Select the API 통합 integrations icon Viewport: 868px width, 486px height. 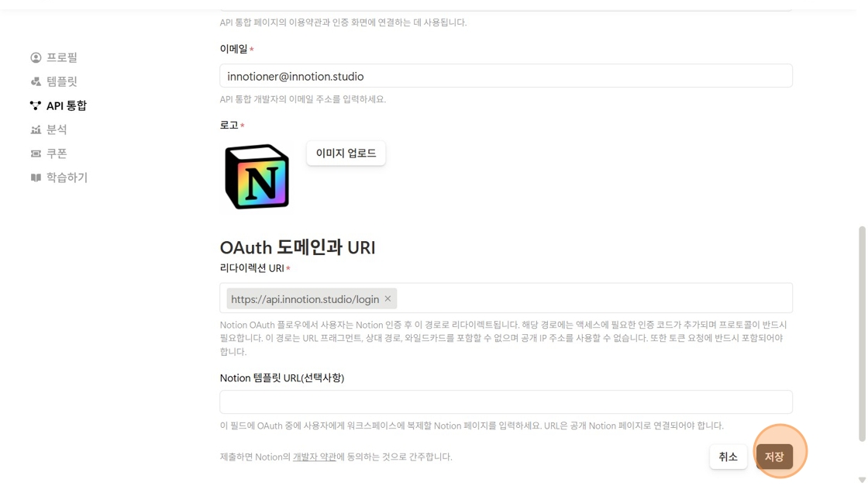click(36, 105)
